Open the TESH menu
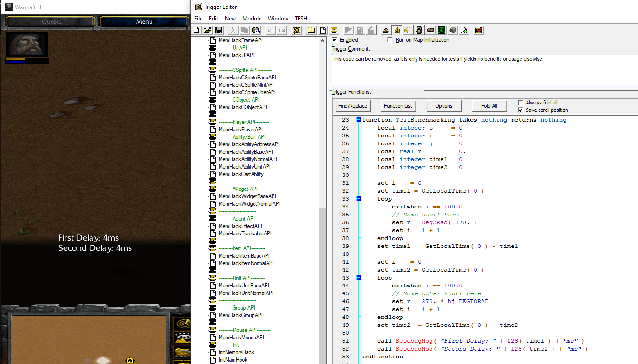Screen dimensions: 638x364 (x=301, y=19)
